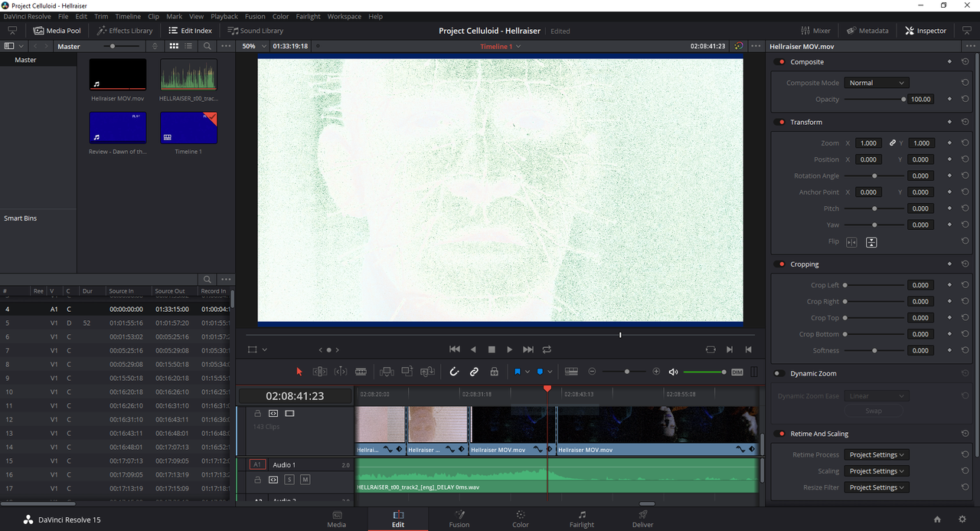Open the Timeline 1 name dropdown
The width and height of the screenshot is (980, 531).
click(x=500, y=46)
